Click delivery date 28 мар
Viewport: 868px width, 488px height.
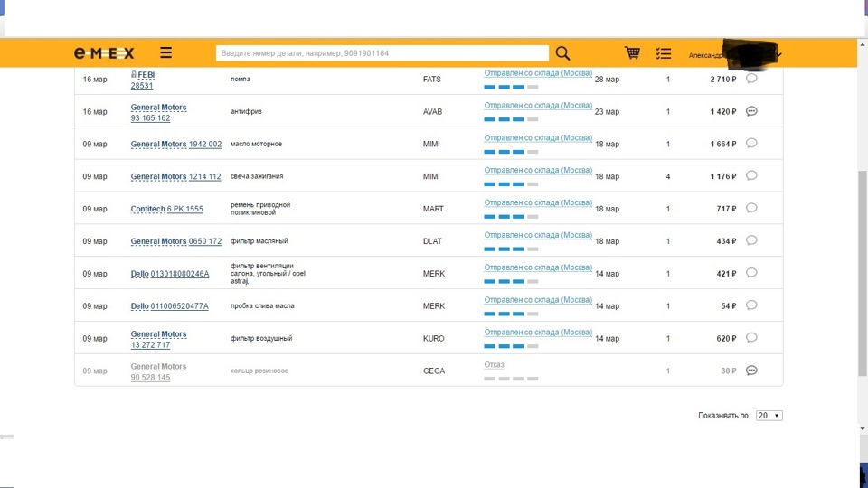click(x=607, y=80)
